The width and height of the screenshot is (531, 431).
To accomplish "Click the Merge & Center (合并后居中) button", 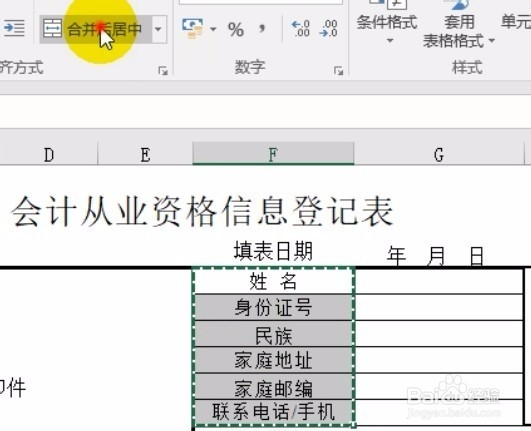I will (96, 29).
